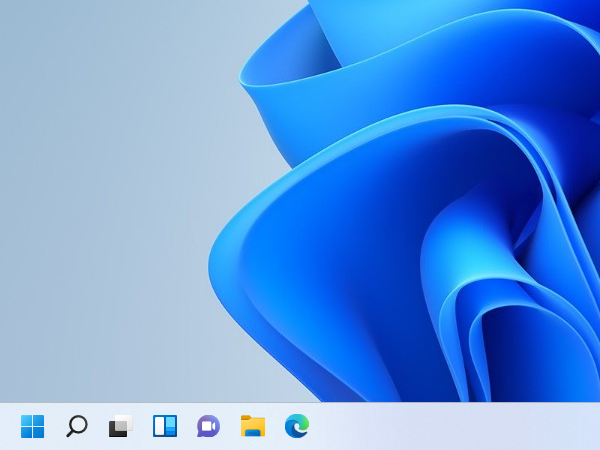Launch Microsoft Edge browser
Image resolution: width=600 pixels, height=450 pixels.
pyautogui.click(x=297, y=426)
